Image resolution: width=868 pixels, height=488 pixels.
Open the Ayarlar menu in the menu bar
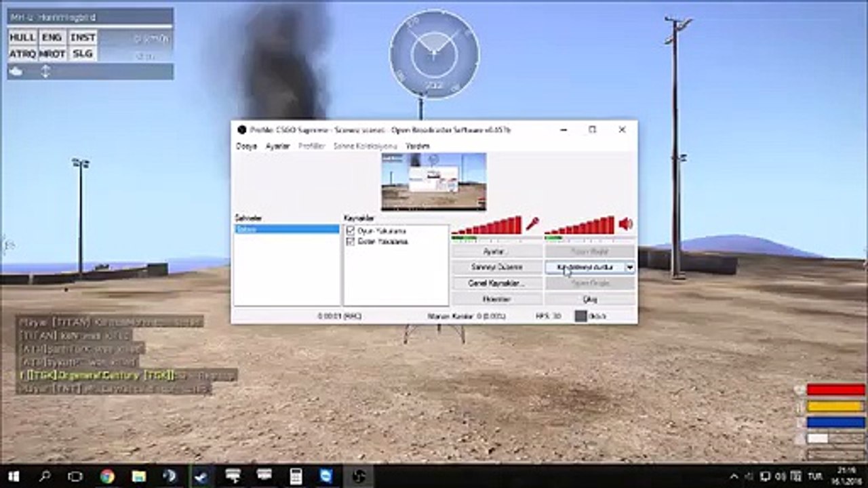click(277, 146)
